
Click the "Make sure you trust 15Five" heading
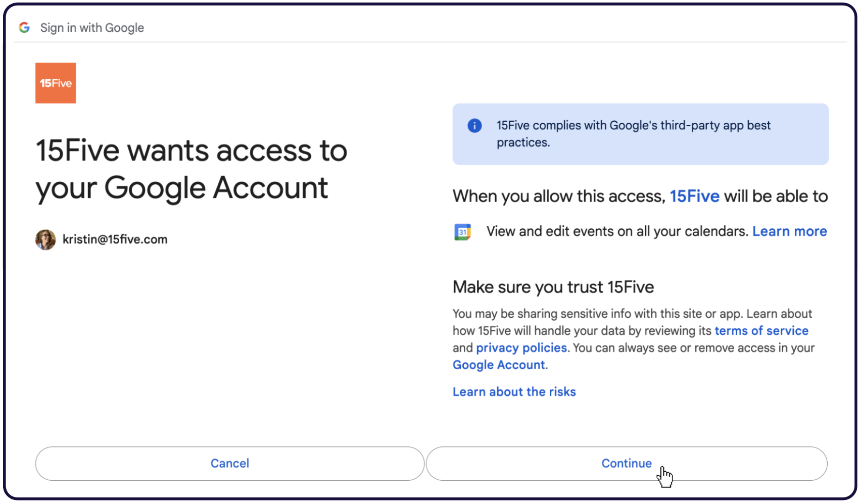pyautogui.click(x=553, y=287)
